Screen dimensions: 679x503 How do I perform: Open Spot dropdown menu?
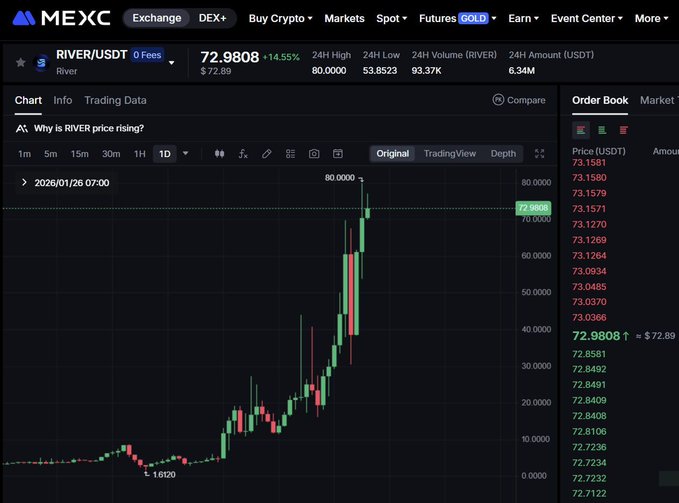click(x=391, y=19)
